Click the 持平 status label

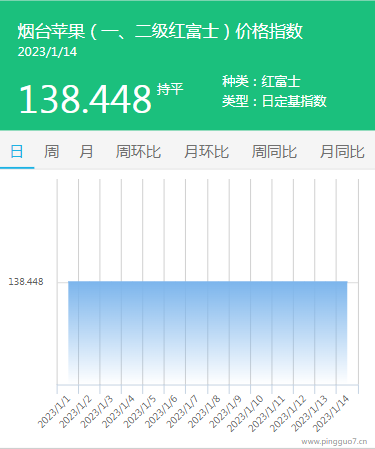click(x=170, y=89)
